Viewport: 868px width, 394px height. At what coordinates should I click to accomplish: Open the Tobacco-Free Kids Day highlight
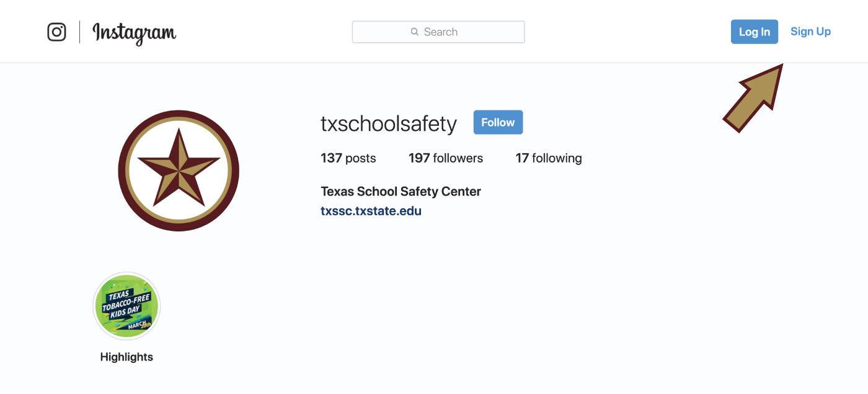[126, 306]
